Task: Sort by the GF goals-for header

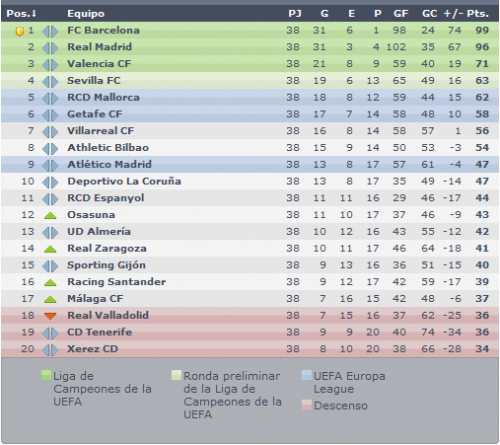Action: click(401, 14)
